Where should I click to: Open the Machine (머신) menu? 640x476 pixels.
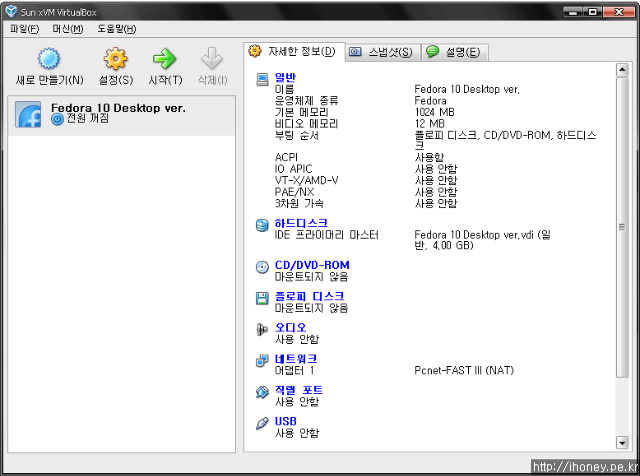(68, 29)
